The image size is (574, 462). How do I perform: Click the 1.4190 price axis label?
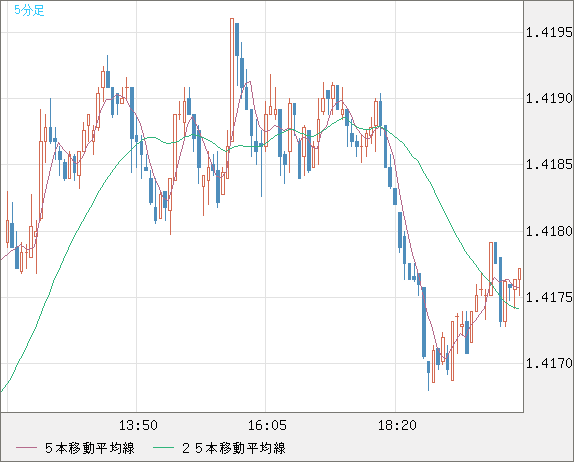pos(549,98)
